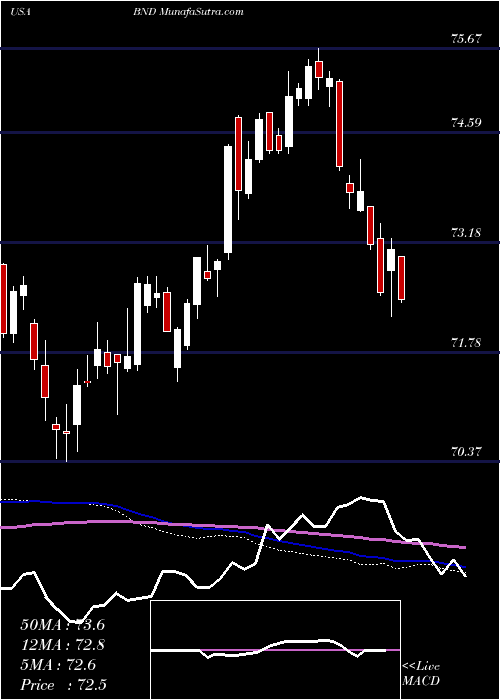The width and height of the screenshot is (500, 700).
Task: Click the 71.78 price level label
Action: click(x=466, y=343)
